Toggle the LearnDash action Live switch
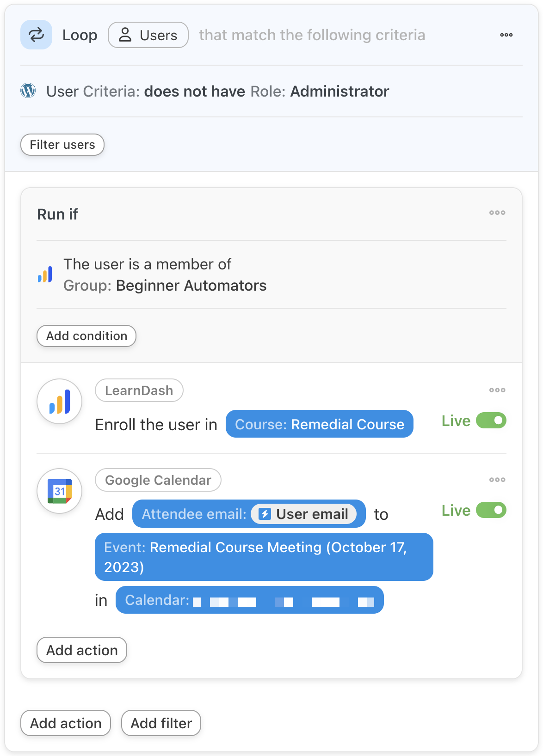Image resolution: width=543 pixels, height=756 pixels. click(491, 421)
